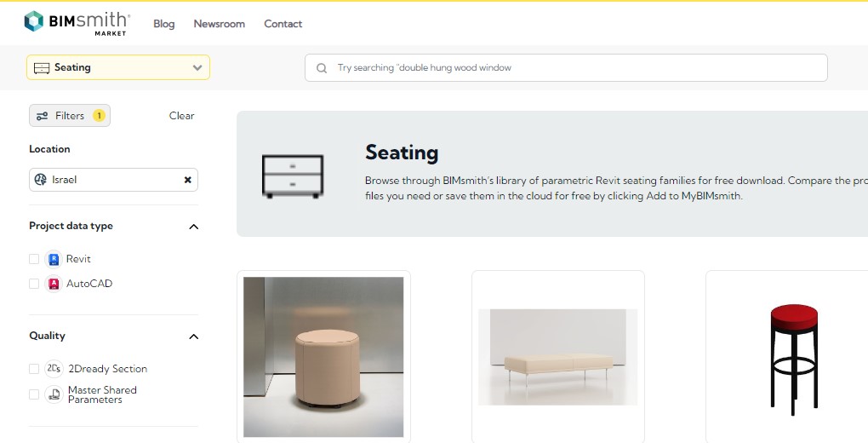Screen dimensions: 868x443
Task: Check the 2Dready Section checkbox
Action: pos(34,369)
